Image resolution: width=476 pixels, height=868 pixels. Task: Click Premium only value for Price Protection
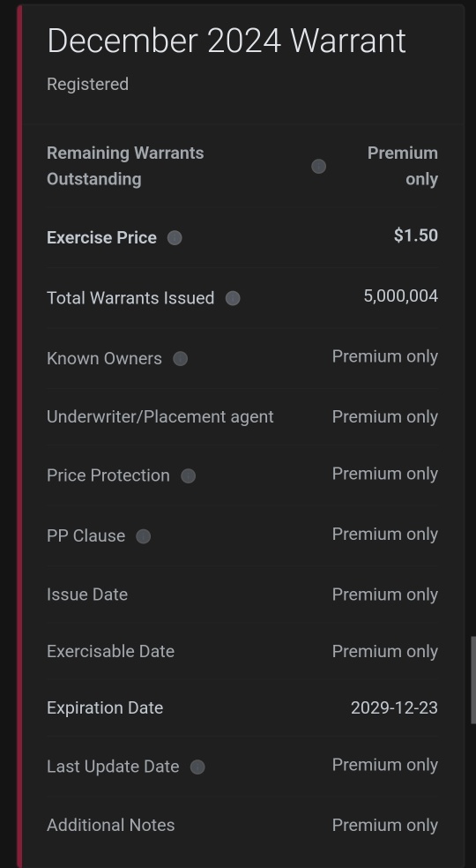click(384, 474)
